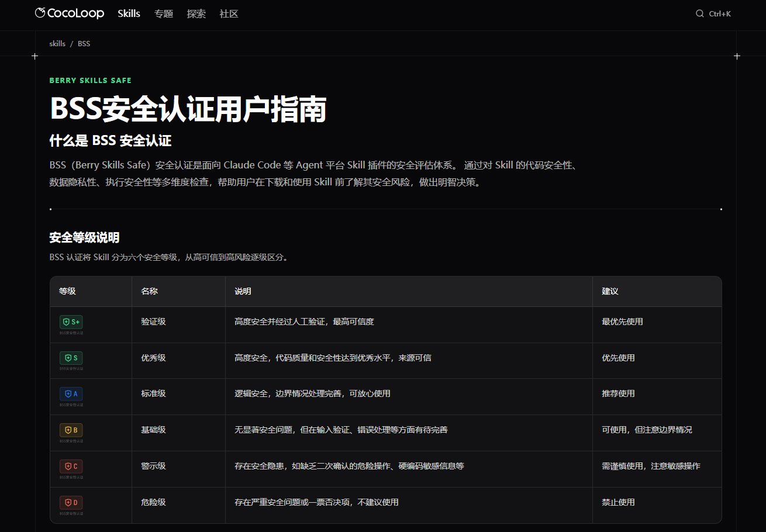Click the yellow B 基础级 shield badge
The width and height of the screenshot is (766, 532).
click(71, 430)
